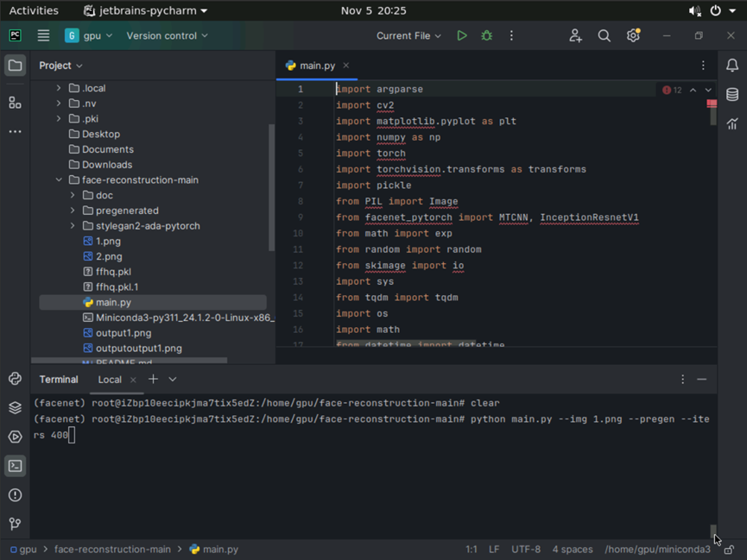Image resolution: width=747 pixels, height=560 pixels.
Task: Run the current file with the green play button
Action: coord(462,36)
